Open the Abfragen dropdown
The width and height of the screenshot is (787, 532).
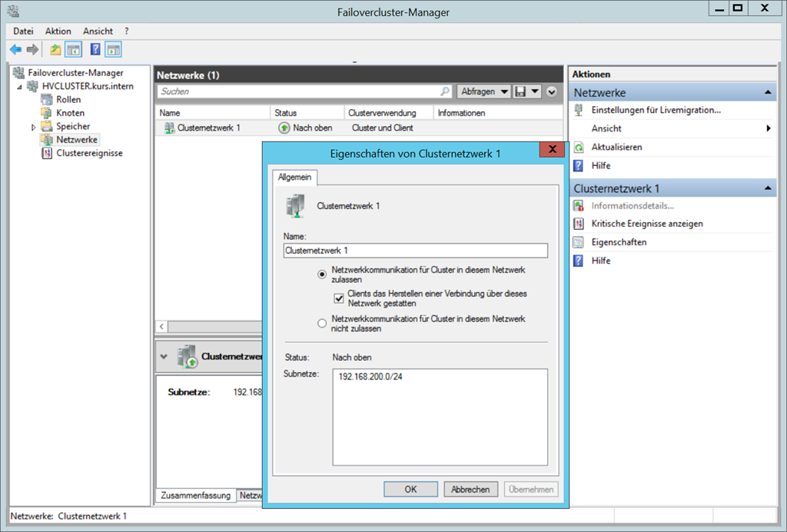483,91
